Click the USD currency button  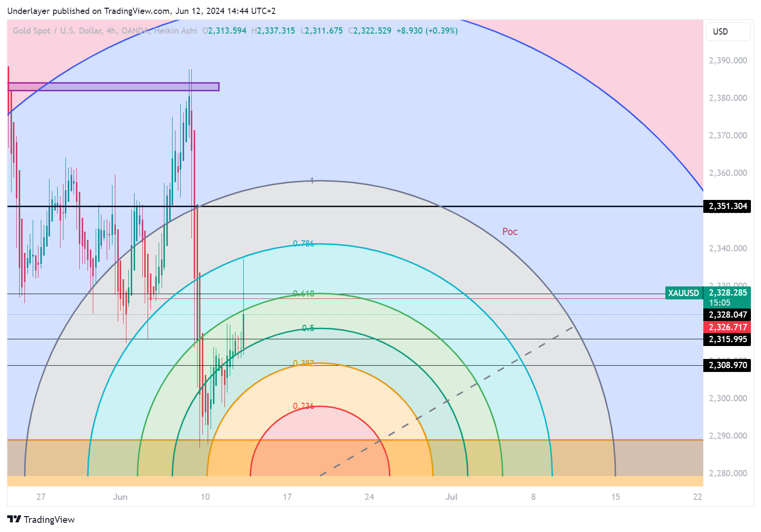tap(728, 32)
